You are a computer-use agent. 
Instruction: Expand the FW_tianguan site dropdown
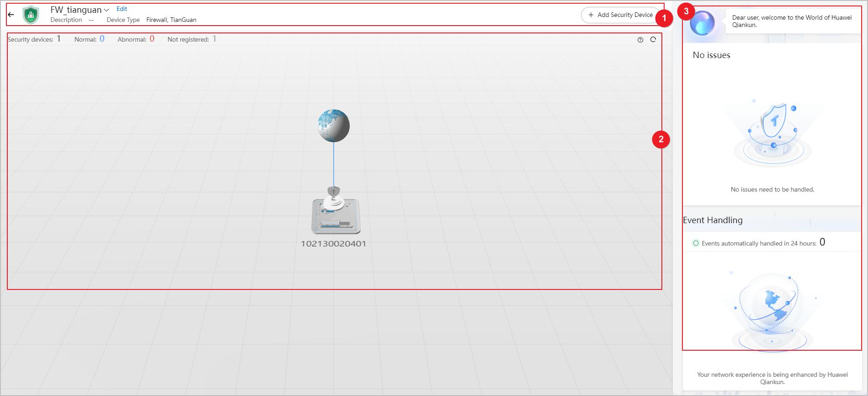click(107, 10)
